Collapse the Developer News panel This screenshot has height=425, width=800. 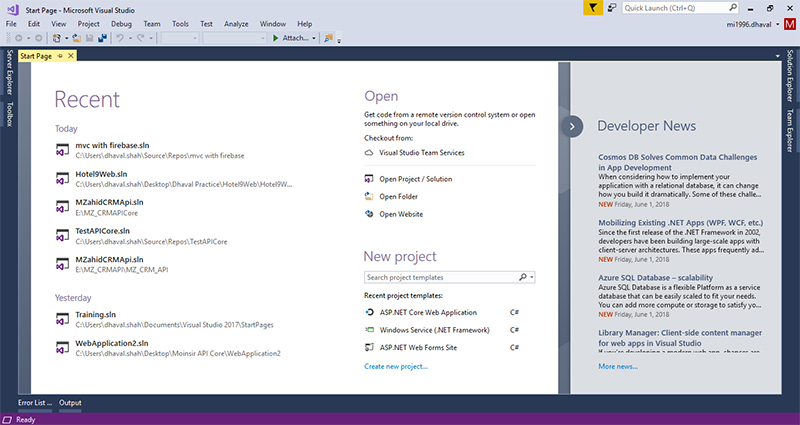pos(572,126)
